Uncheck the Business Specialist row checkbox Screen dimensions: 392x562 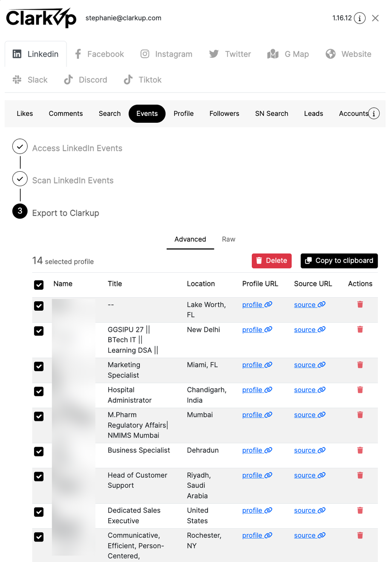pyautogui.click(x=39, y=451)
